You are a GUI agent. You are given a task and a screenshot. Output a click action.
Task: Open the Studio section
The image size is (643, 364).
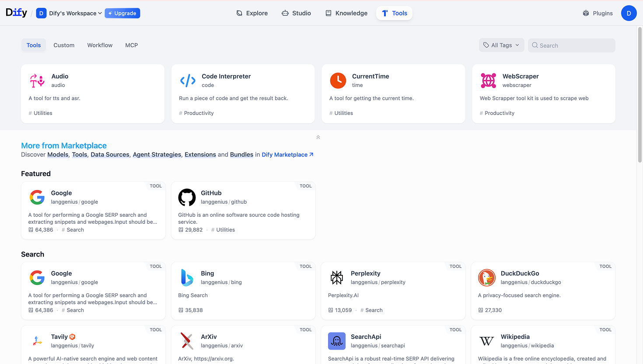[296, 13]
